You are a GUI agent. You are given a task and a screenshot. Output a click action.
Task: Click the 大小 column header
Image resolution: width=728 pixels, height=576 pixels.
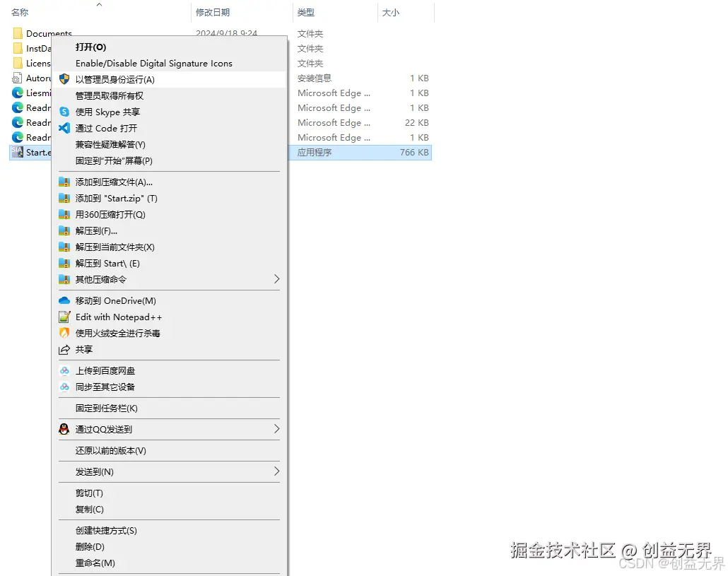390,13
